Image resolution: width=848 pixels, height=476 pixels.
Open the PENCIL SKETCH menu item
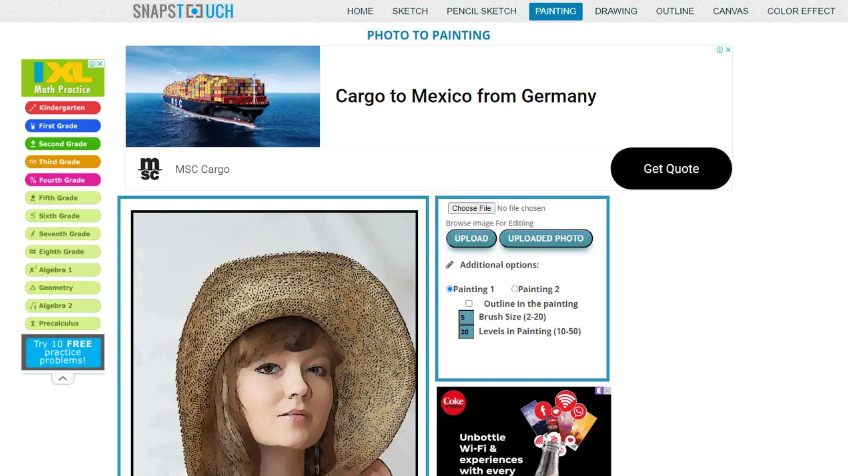click(x=481, y=11)
